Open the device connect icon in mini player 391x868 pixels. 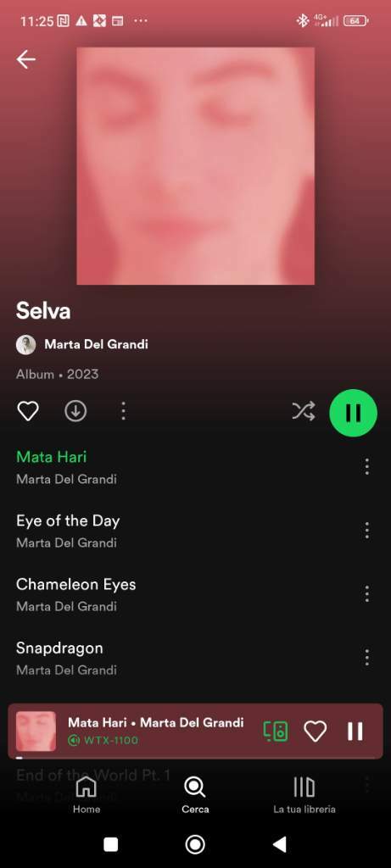coord(276,732)
